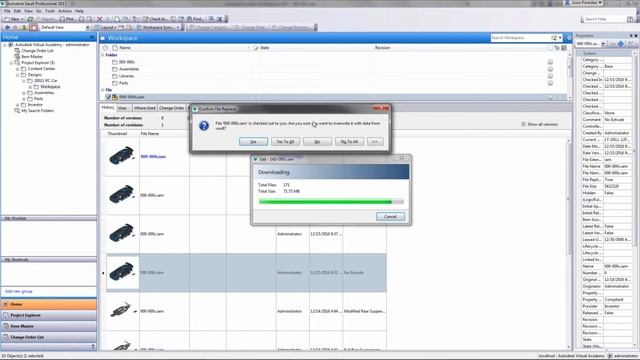The height and width of the screenshot is (360, 640).
Task: Click the topmost car thumbnail in History
Action: tap(122, 156)
